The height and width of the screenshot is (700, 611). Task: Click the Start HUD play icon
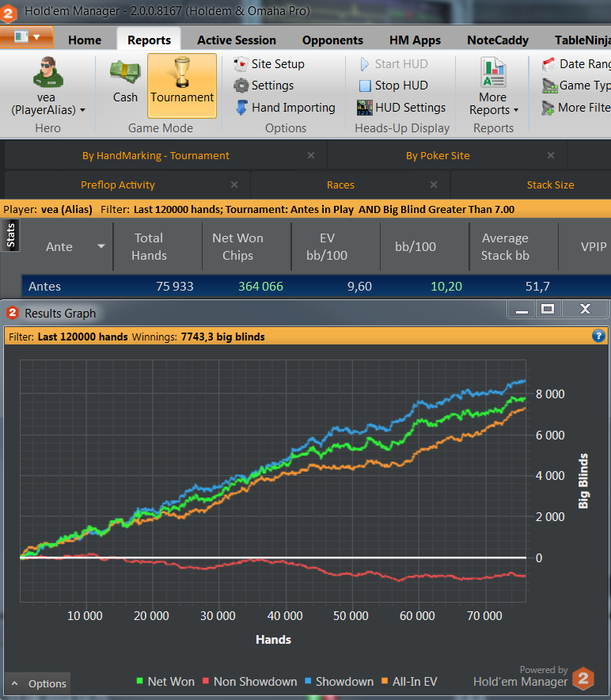click(x=364, y=64)
